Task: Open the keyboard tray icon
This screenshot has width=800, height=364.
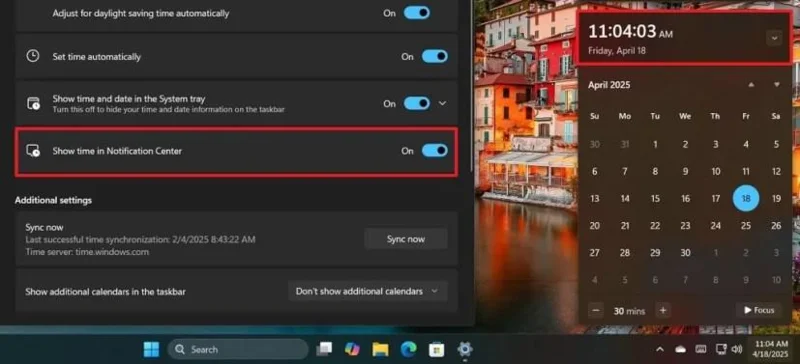Action: point(701,349)
